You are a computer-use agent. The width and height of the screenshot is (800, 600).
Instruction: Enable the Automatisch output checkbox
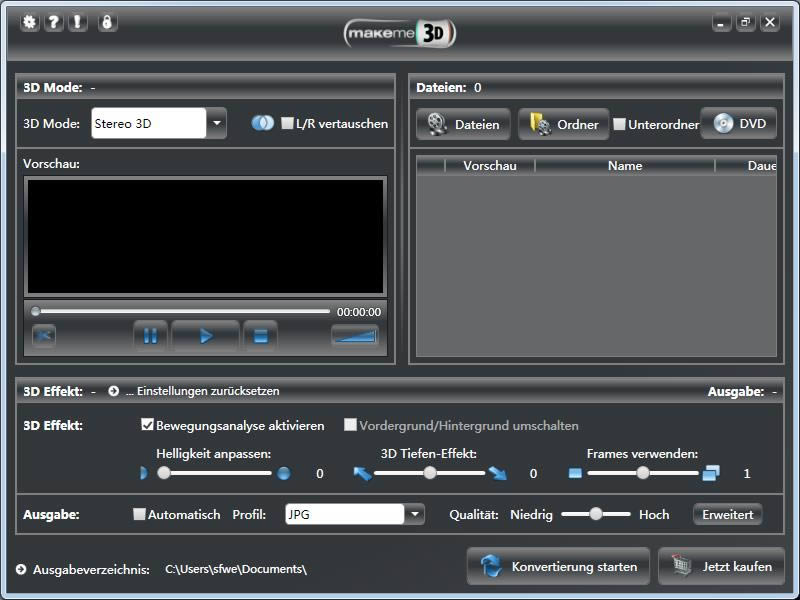pos(139,514)
